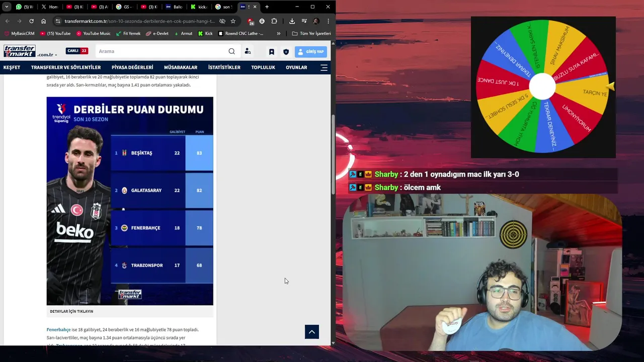Open İSTATİSTİKLER menu

224,67
